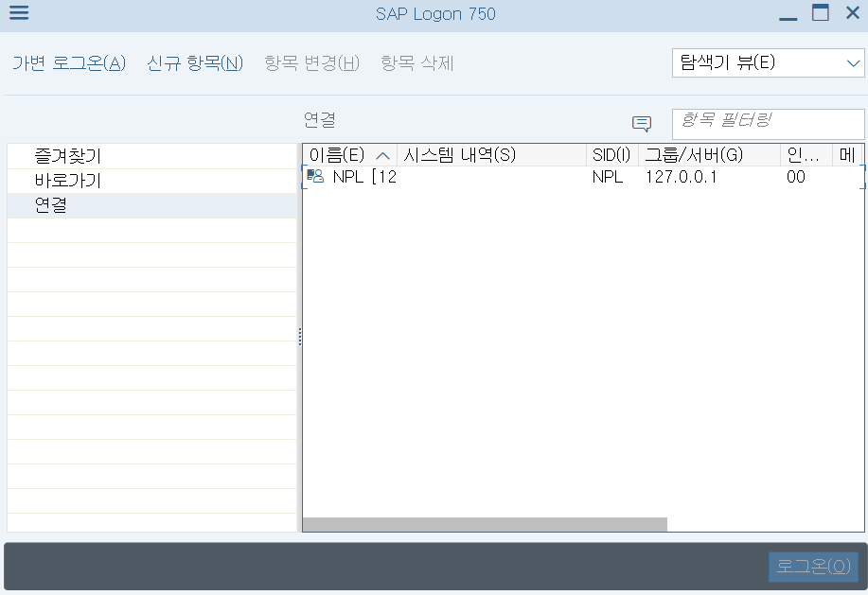The height and width of the screenshot is (595, 868).
Task: Close the SAP Logon 750 window
Action: [853, 12]
